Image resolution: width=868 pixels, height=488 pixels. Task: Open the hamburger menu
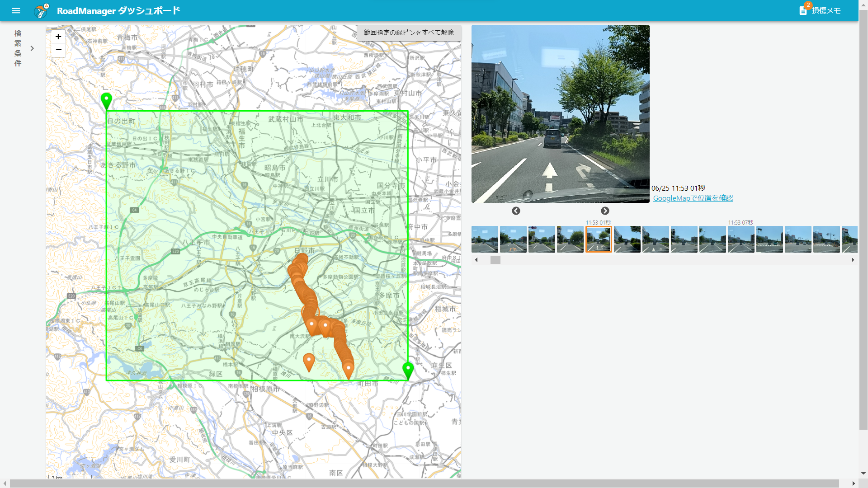point(16,10)
